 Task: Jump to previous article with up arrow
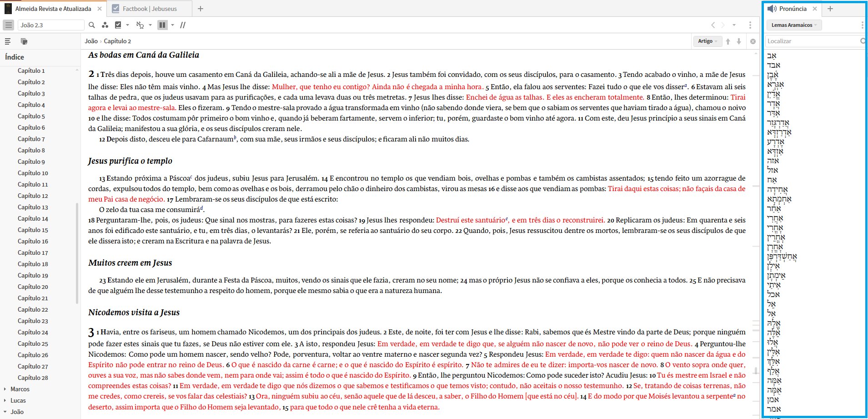coord(728,41)
